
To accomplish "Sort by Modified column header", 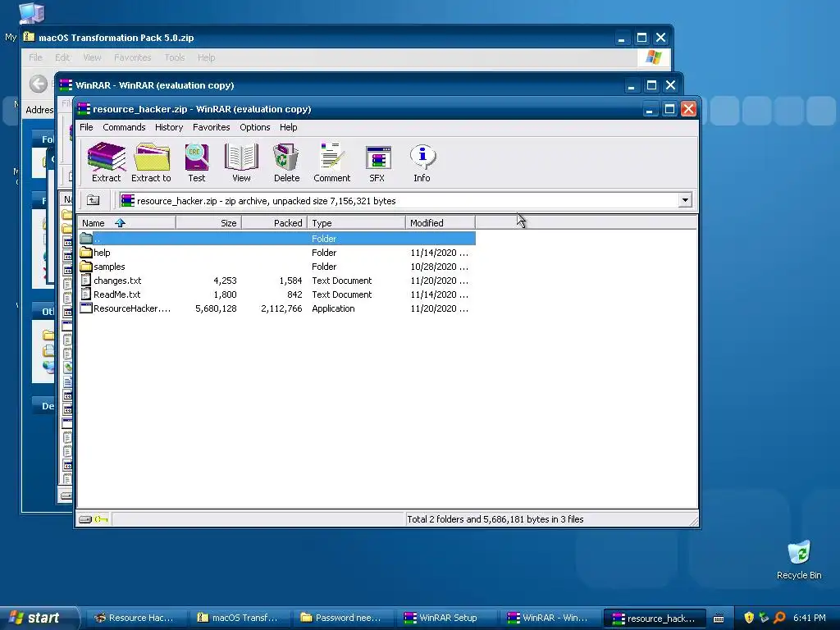I will [x=441, y=223].
